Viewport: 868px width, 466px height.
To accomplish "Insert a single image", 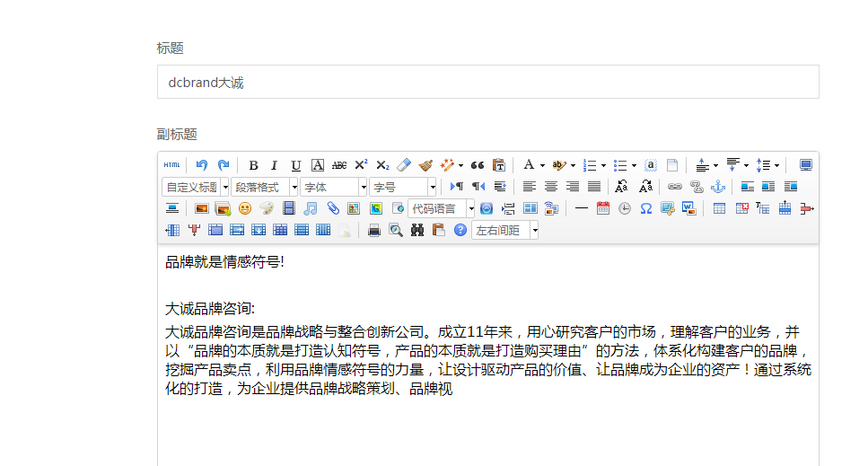I will coord(201,208).
